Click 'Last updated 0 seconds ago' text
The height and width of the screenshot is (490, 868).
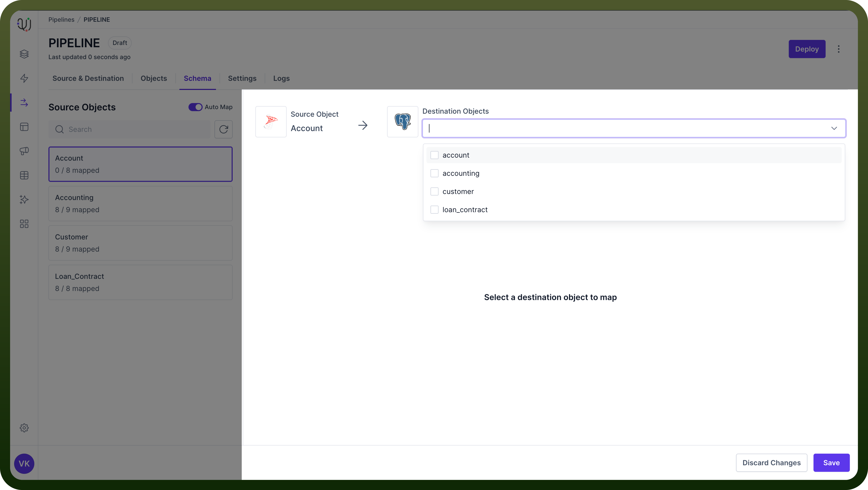[89, 57]
